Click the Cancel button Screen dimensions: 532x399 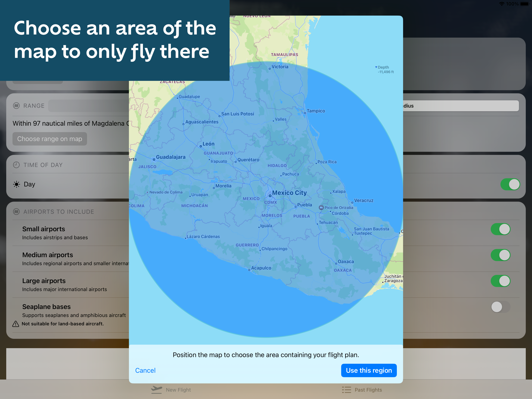(x=145, y=370)
